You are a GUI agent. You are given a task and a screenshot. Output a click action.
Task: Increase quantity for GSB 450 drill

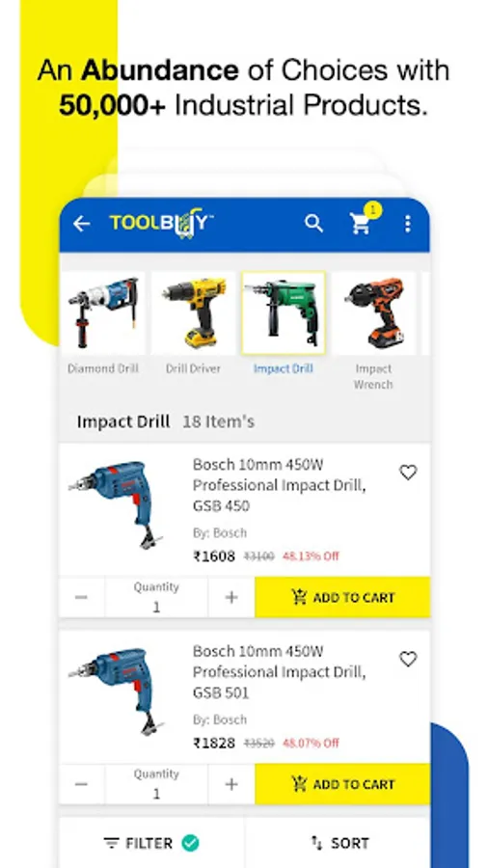[231, 597]
